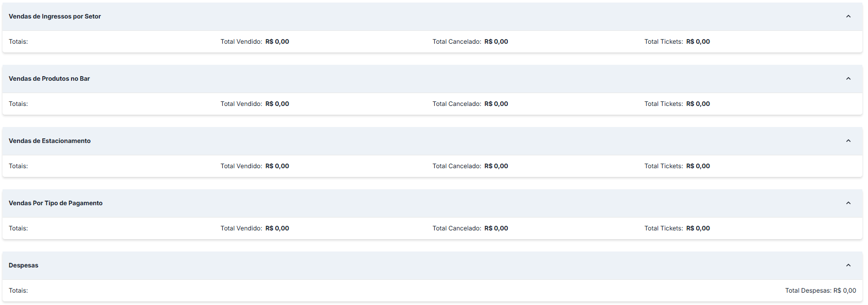Collapse the Vendas de Ingressos por Setor chevron
Screen dimensions: 868x305
click(x=848, y=16)
